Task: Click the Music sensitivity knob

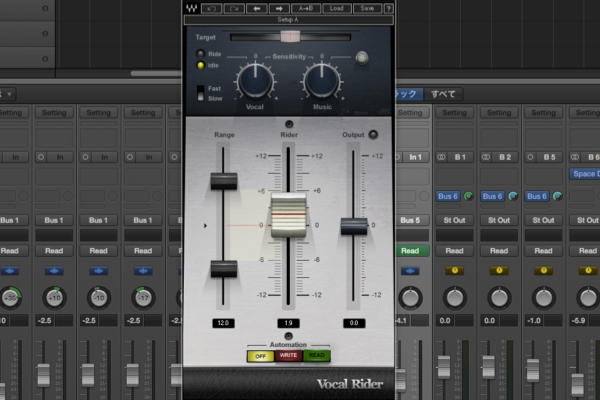Action: [322, 81]
